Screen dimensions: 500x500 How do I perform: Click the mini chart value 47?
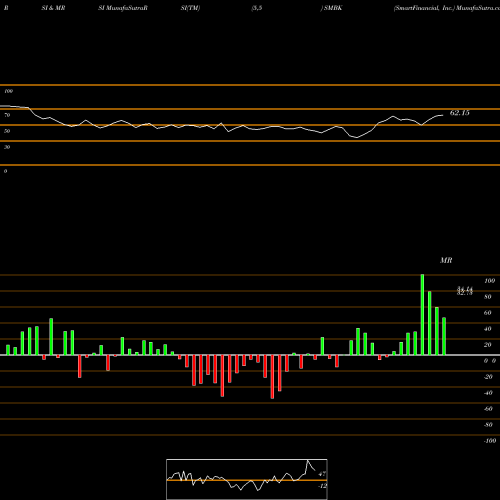(x=322, y=474)
